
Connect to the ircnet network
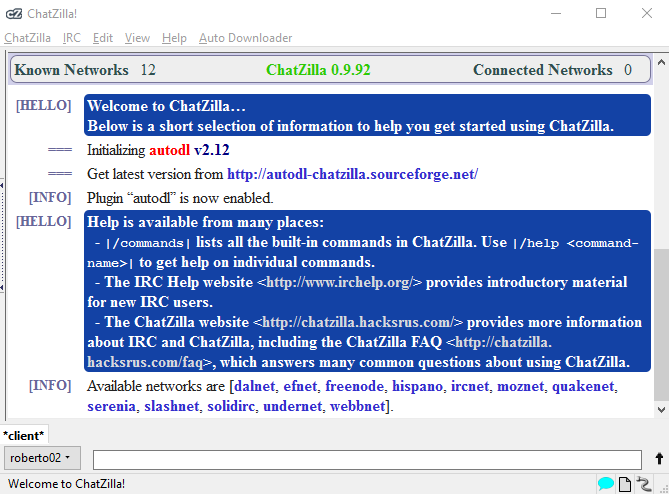(x=470, y=386)
